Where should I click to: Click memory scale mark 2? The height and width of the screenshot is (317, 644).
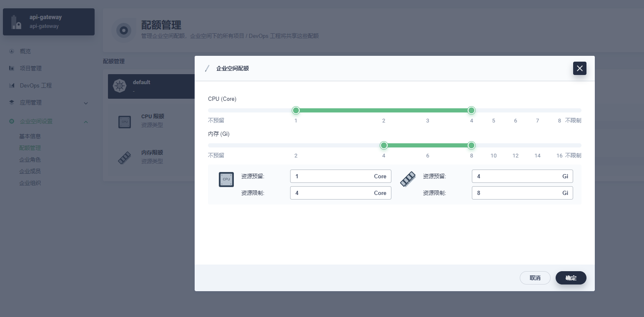click(x=296, y=156)
